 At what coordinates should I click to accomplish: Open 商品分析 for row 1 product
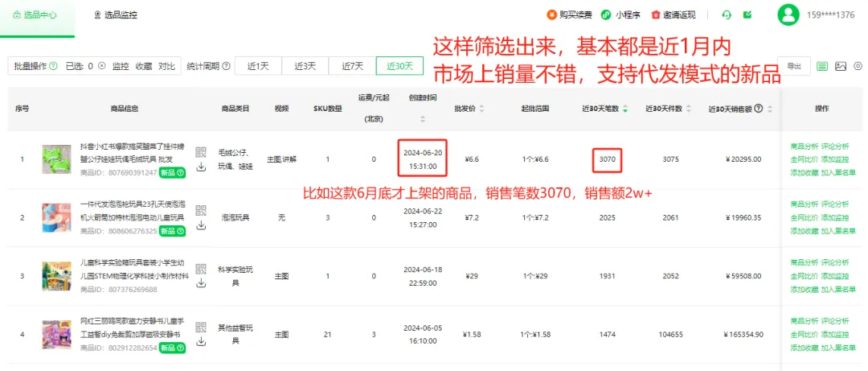pos(805,146)
